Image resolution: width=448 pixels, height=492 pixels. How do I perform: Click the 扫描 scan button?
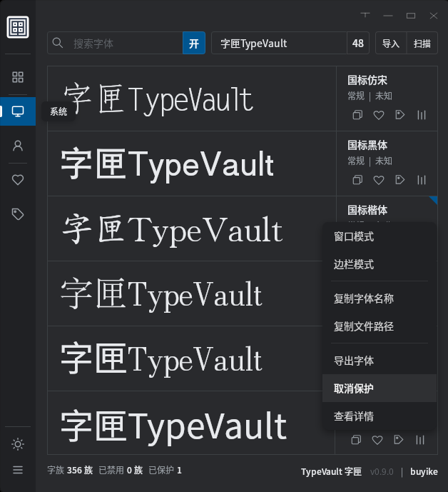pyautogui.click(x=422, y=43)
